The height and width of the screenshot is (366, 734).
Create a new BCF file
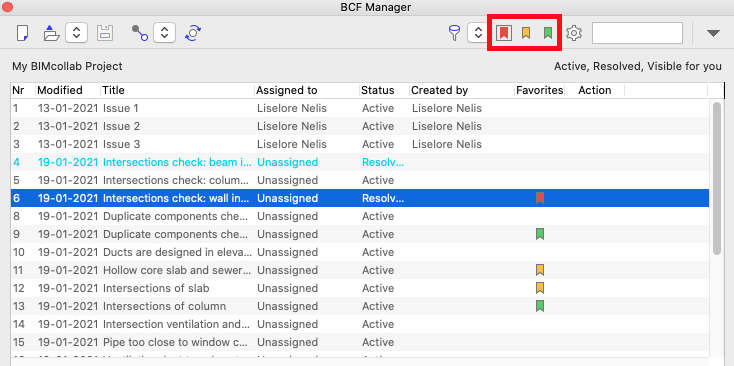[22, 33]
